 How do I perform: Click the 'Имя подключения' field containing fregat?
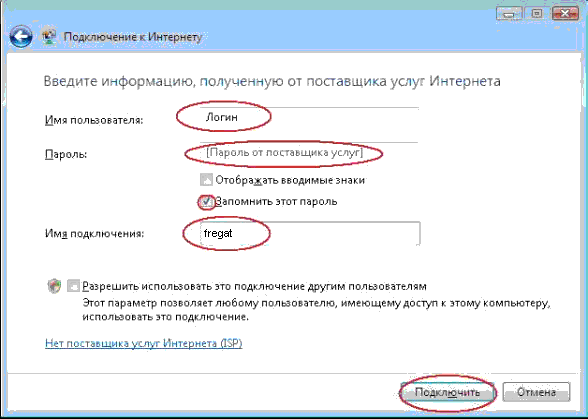[310, 233]
